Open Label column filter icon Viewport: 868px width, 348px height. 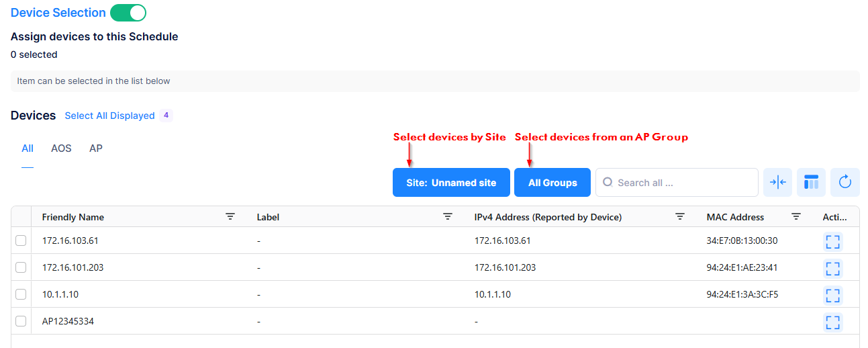tap(448, 217)
